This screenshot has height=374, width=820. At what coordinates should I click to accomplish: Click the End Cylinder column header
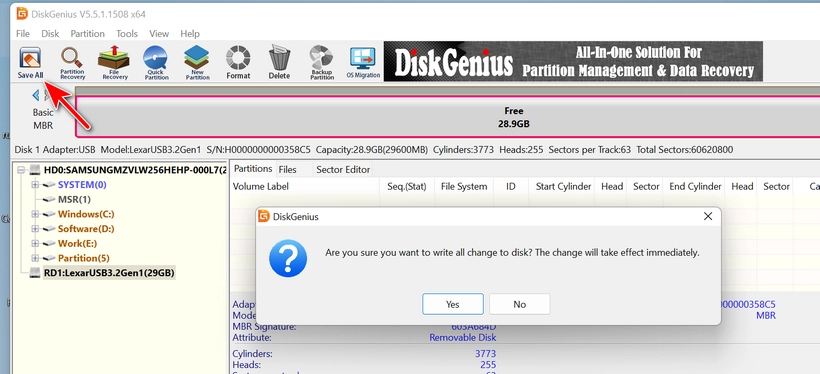[695, 187]
